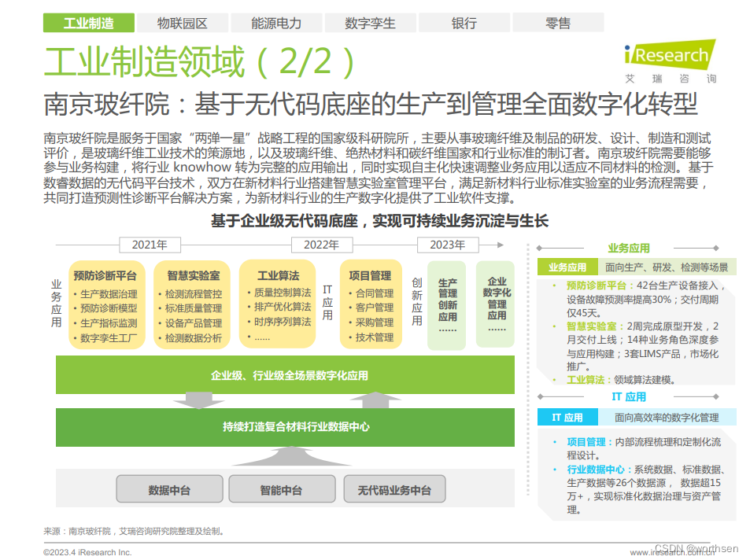Click the green 业务应用 label

[567, 267]
